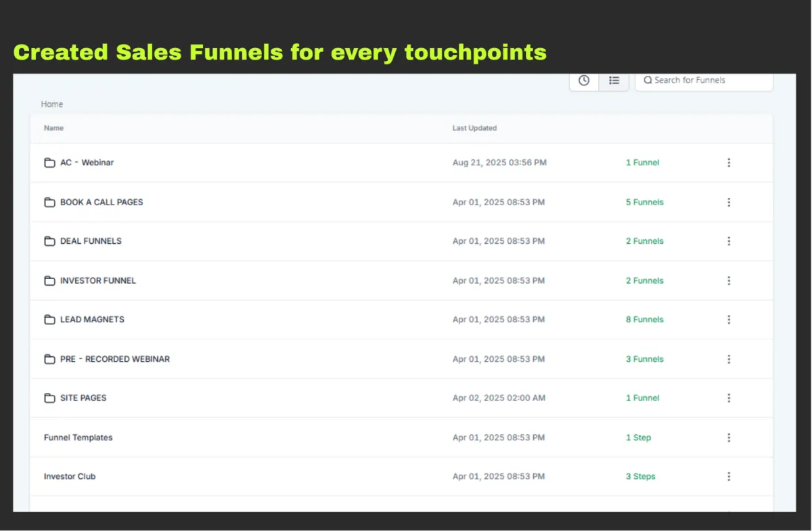Open more options for LEAD MAGNETS

(x=729, y=320)
